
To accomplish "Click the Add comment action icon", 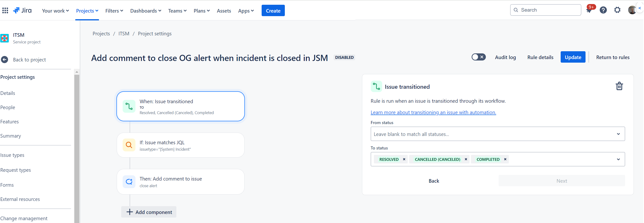I will [x=129, y=181].
